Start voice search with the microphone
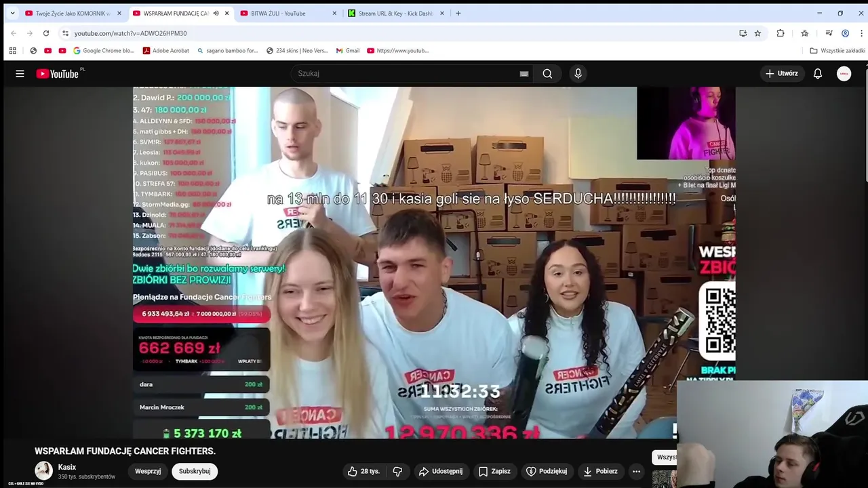Image resolution: width=868 pixels, height=488 pixels. click(x=578, y=74)
